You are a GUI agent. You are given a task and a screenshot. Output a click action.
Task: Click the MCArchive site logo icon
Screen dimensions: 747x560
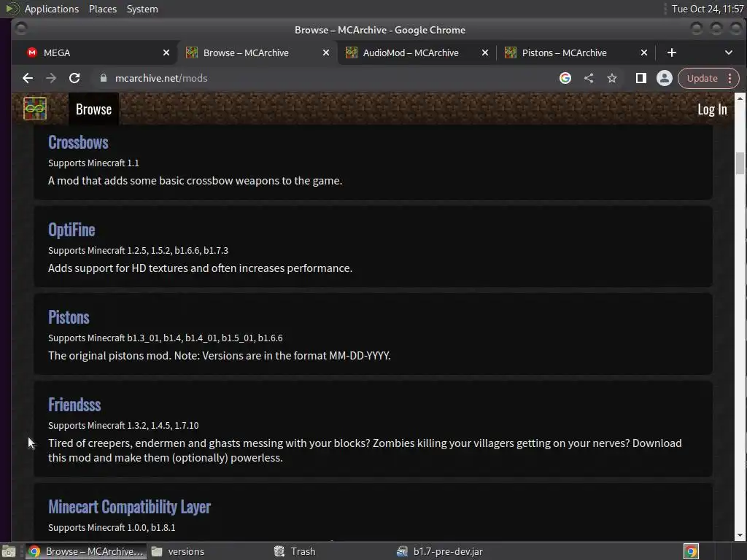click(x=35, y=109)
